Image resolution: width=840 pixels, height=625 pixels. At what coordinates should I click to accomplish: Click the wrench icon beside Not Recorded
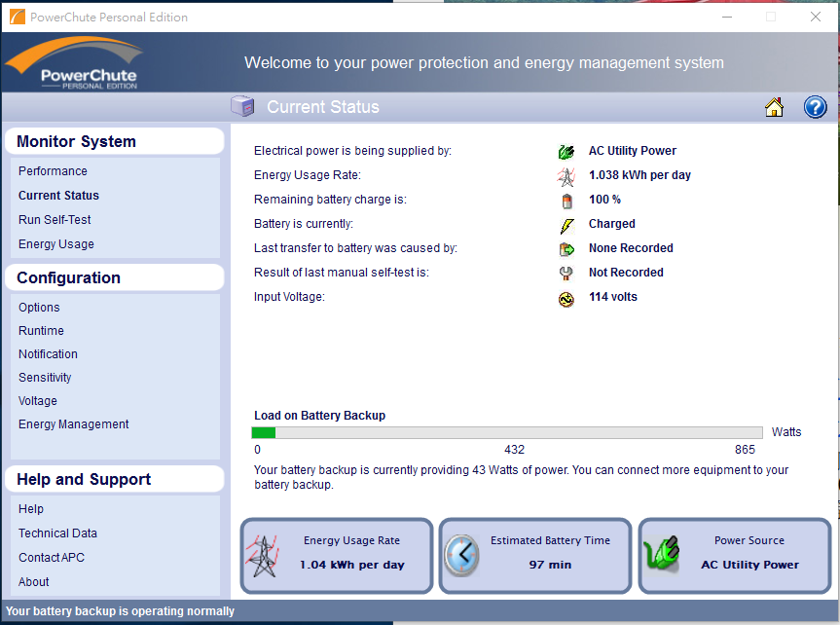click(566, 274)
